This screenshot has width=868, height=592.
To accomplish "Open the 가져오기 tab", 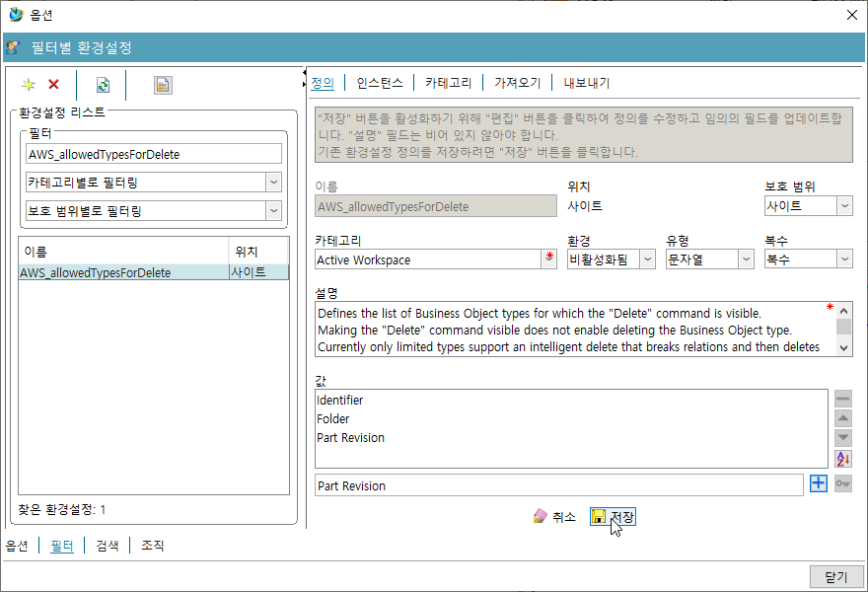I will pos(517,83).
